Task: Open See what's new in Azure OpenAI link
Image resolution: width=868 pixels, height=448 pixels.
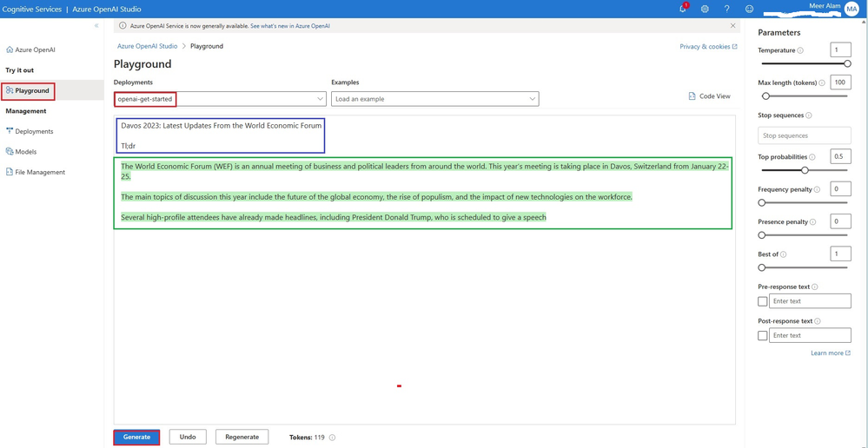Action: click(x=290, y=26)
